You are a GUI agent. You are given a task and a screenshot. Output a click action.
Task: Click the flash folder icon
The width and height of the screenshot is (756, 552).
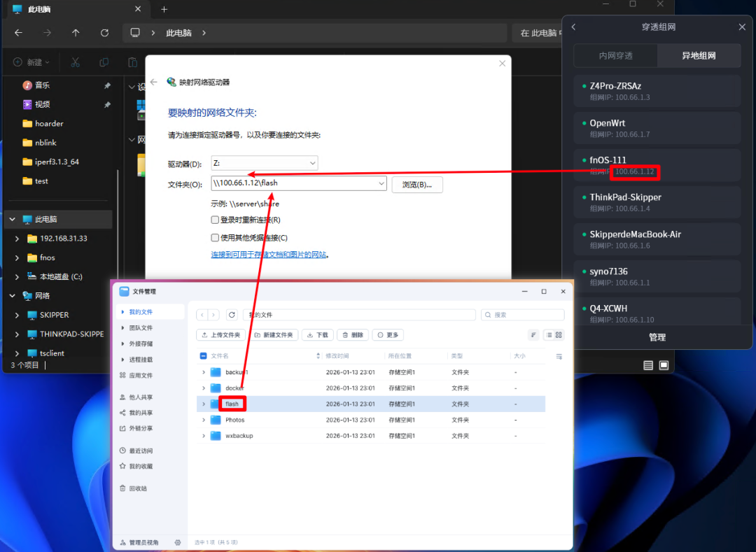[216, 404]
